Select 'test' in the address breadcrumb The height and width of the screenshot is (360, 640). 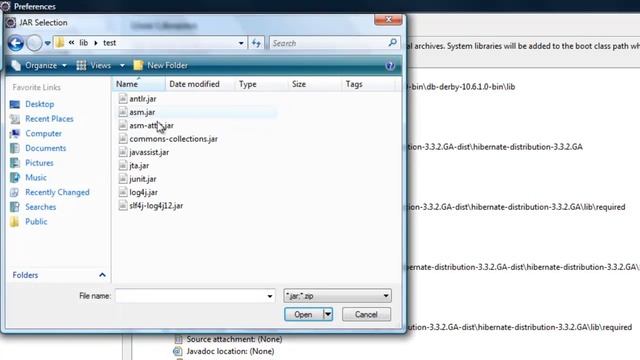(x=109, y=43)
